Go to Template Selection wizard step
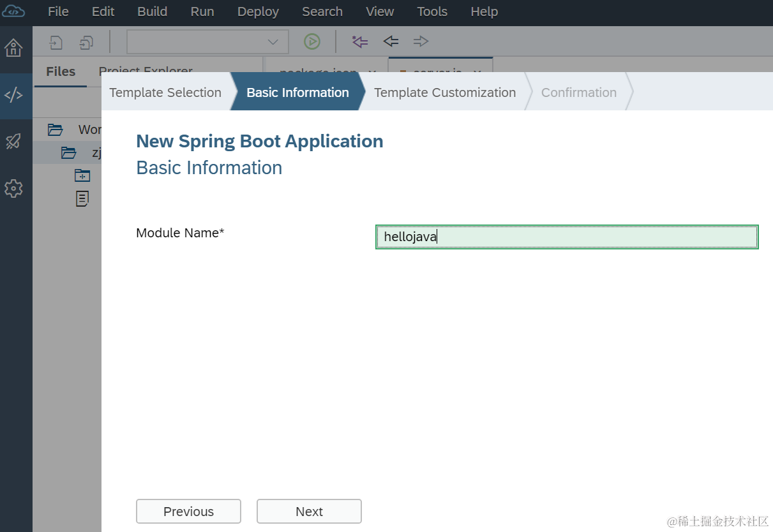The height and width of the screenshot is (532, 773). click(x=165, y=92)
